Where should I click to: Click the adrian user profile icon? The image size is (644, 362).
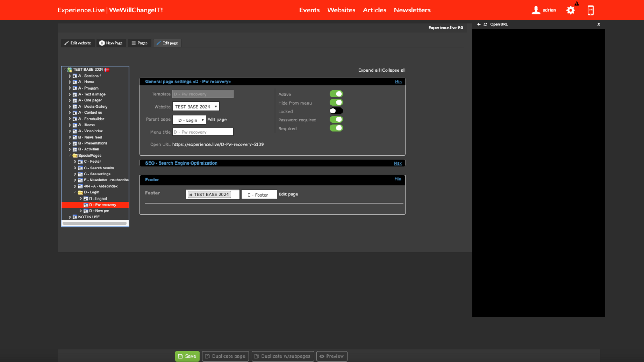pyautogui.click(x=536, y=10)
